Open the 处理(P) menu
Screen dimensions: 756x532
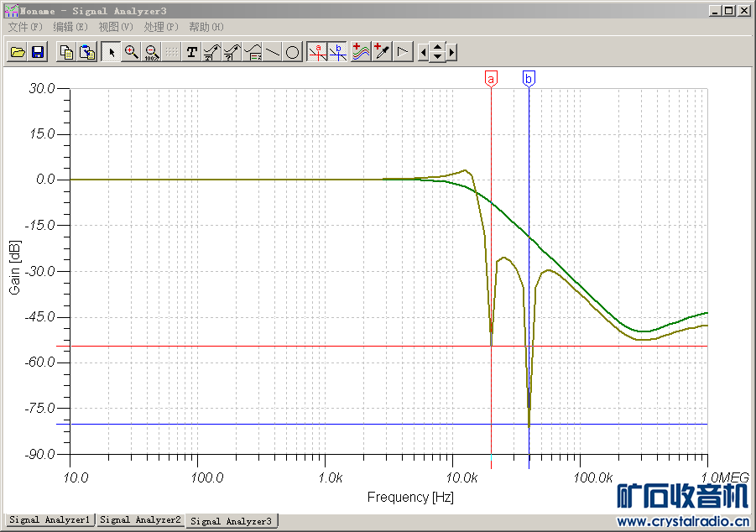pyautogui.click(x=160, y=27)
